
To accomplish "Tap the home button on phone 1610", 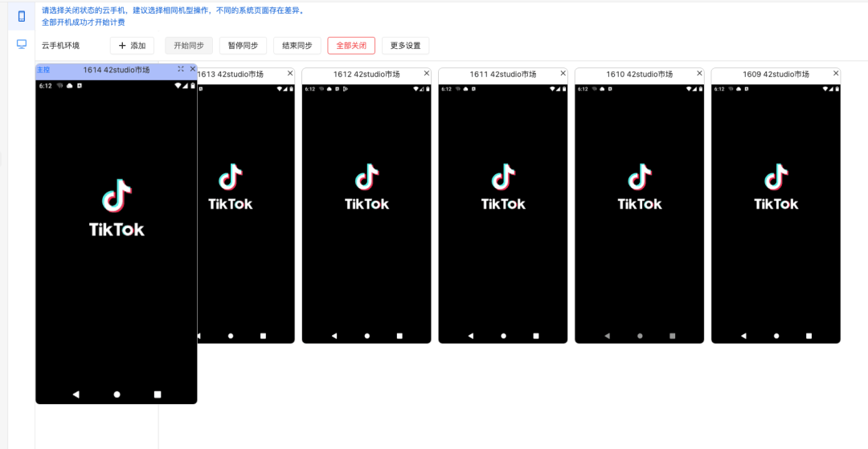I will pos(640,336).
